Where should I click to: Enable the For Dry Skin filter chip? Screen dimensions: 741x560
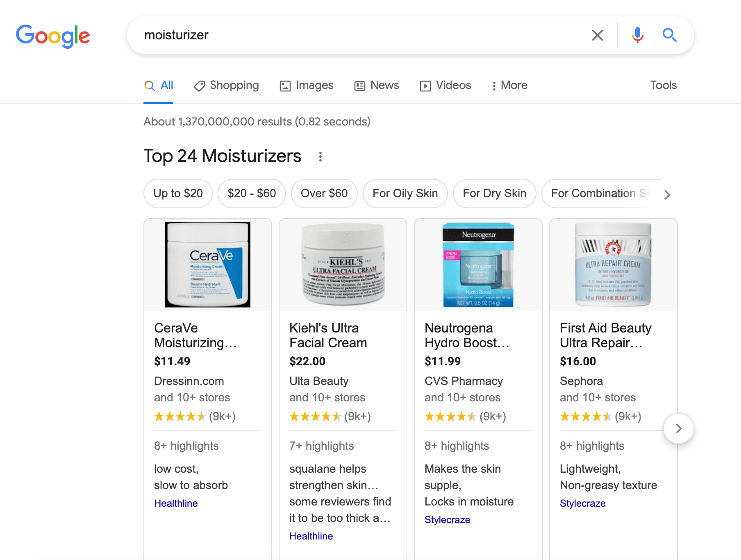click(x=494, y=193)
